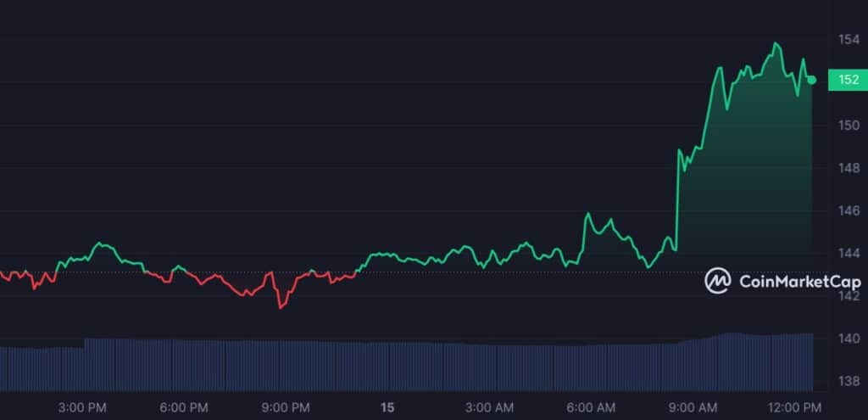The image size is (868, 420).
Task: Click the 144 price axis label
Action: click(x=849, y=253)
